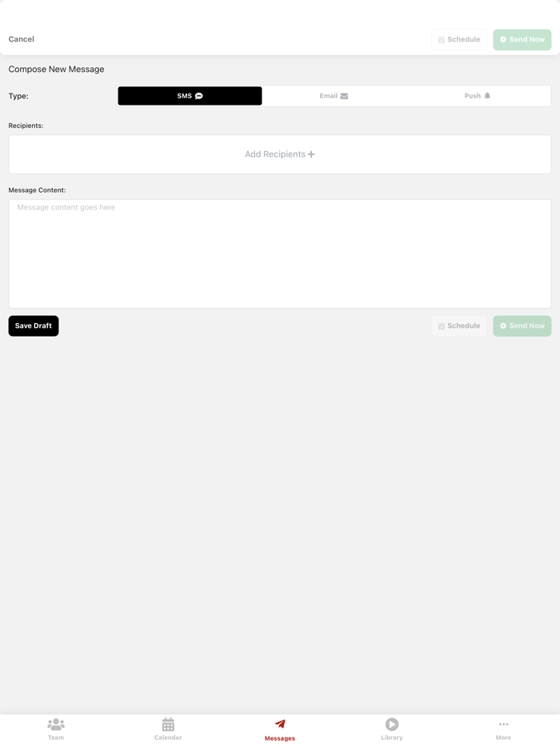Open the Add Recipients field
The height and width of the screenshot is (747, 560).
pyautogui.click(x=280, y=154)
